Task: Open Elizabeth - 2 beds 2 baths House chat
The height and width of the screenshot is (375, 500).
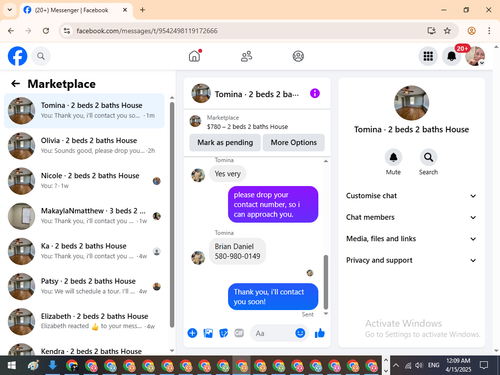Action: pyautogui.click(x=84, y=322)
